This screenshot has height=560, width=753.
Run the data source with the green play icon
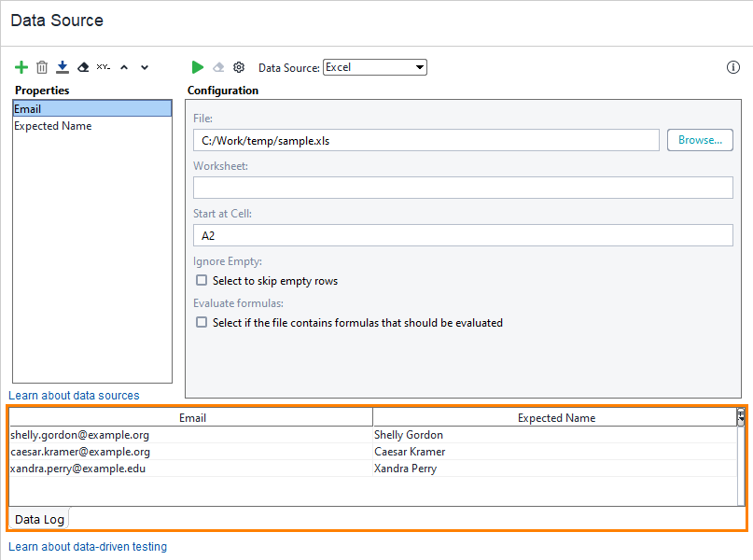pos(197,66)
